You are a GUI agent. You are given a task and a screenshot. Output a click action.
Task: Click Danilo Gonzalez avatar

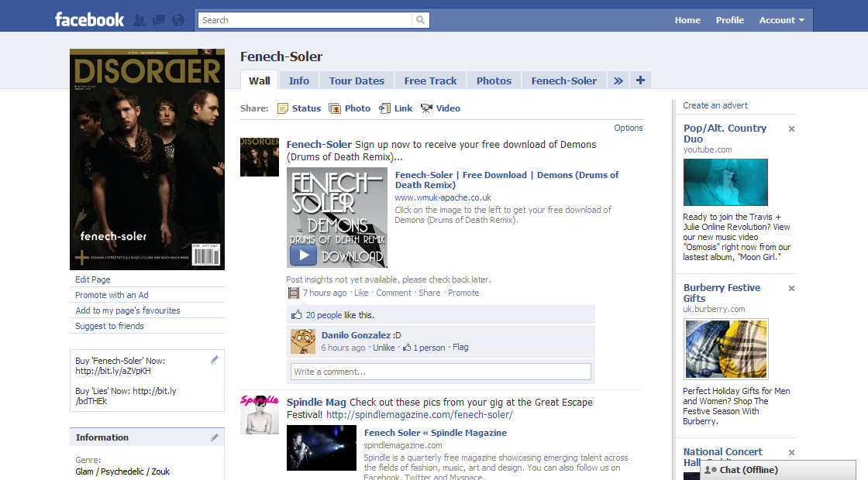point(303,341)
